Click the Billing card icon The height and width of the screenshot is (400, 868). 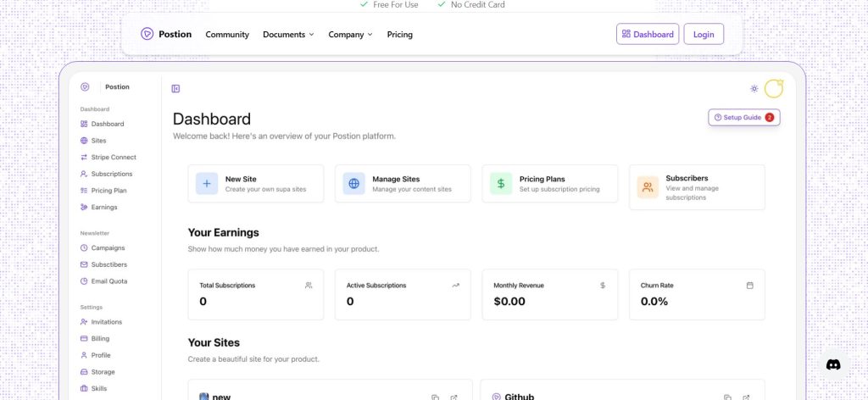coord(84,339)
